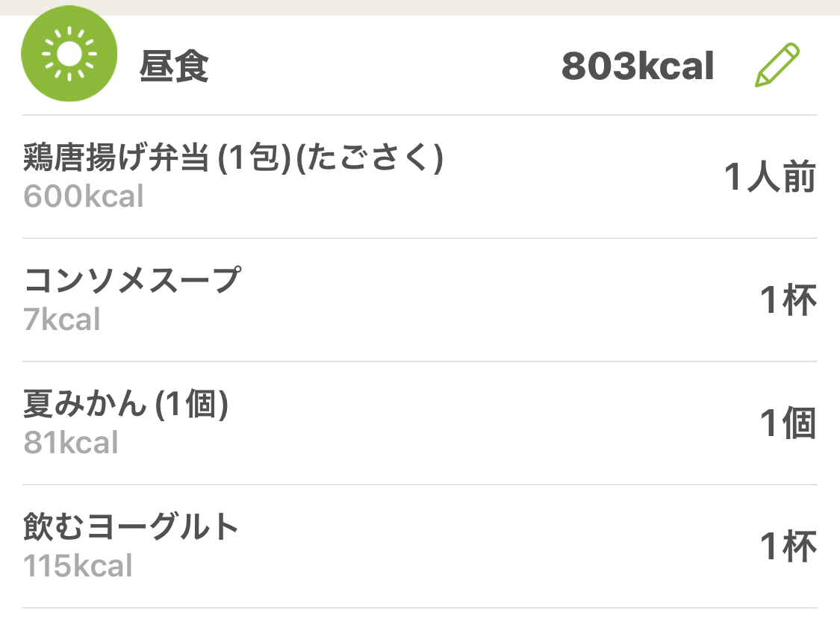Click the (1包) package label
The image size is (840, 622).
pos(254,158)
